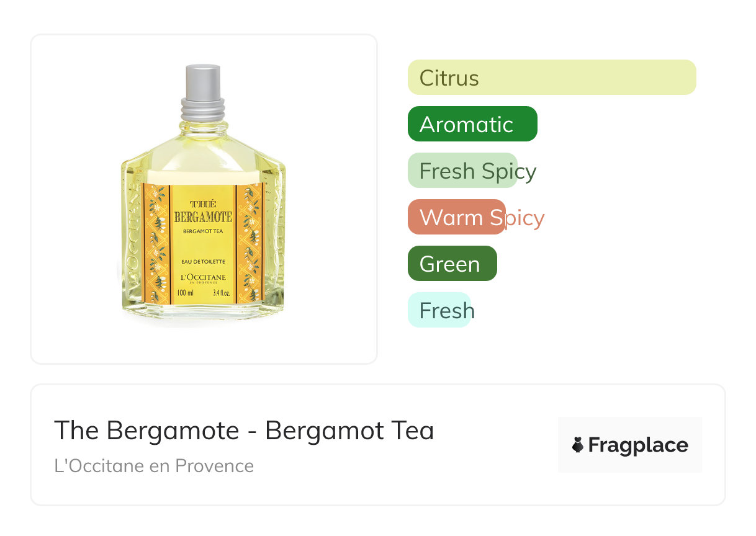Click L'OCCITANE logo on bottle label
The height and width of the screenshot is (536, 756).
(203, 277)
